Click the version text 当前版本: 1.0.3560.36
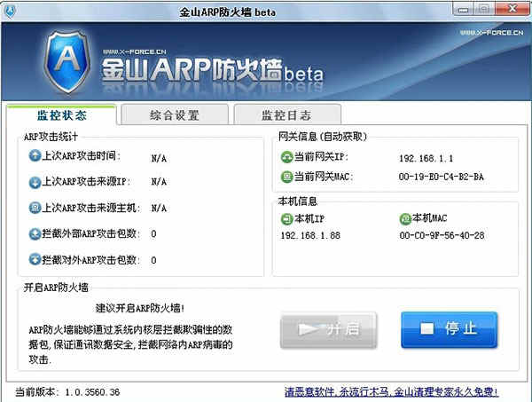This screenshot has height=402, width=532. pyautogui.click(x=67, y=392)
